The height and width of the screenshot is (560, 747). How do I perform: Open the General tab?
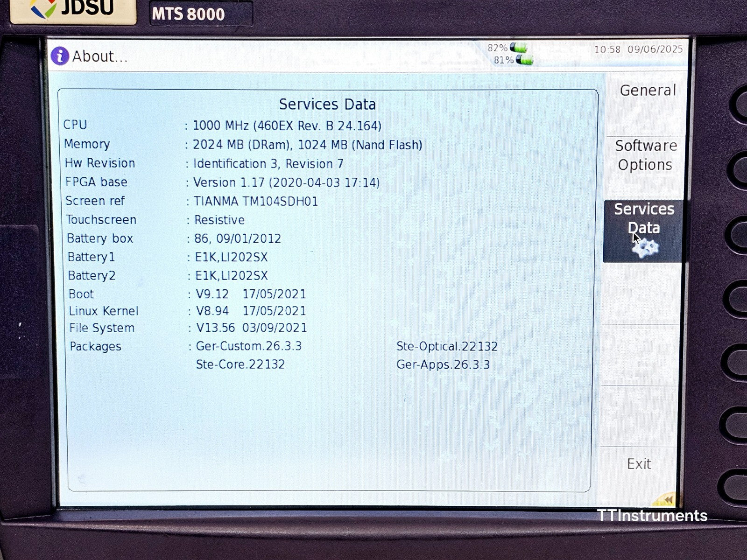pos(648,90)
